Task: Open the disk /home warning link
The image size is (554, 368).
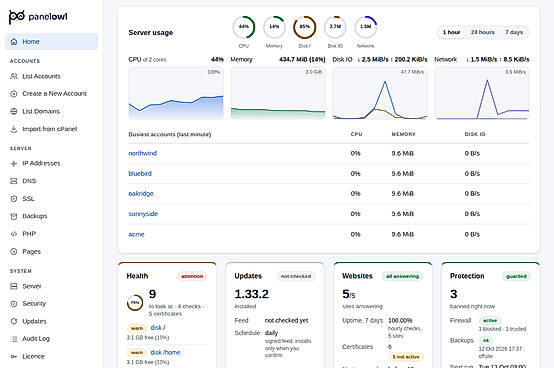Action: 165,352
